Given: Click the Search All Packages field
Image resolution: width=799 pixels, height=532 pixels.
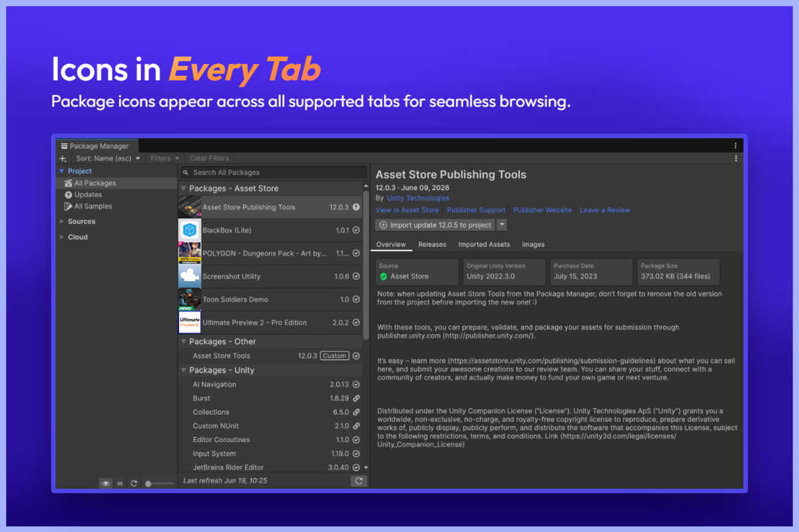Looking at the screenshot, I should click(273, 172).
